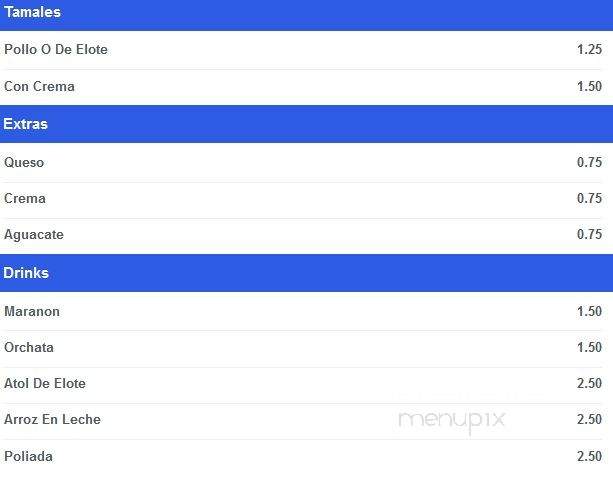Select the Poliada drink
This screenshot has width=613, height=488.
click(29, 456)
